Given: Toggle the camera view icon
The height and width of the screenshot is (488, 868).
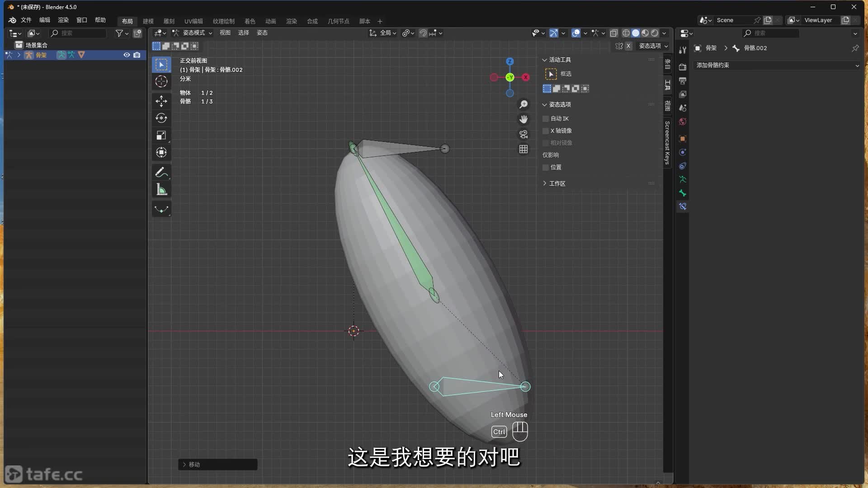Looking at the screenshot, I should 524,134.
